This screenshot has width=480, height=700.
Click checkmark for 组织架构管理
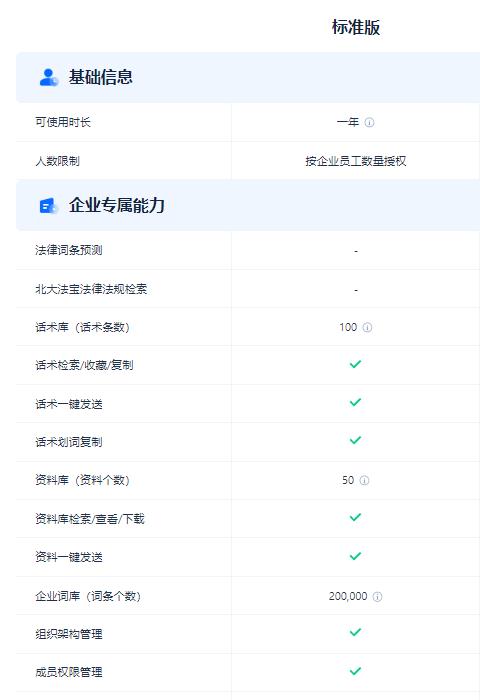(x=355, y=633)
